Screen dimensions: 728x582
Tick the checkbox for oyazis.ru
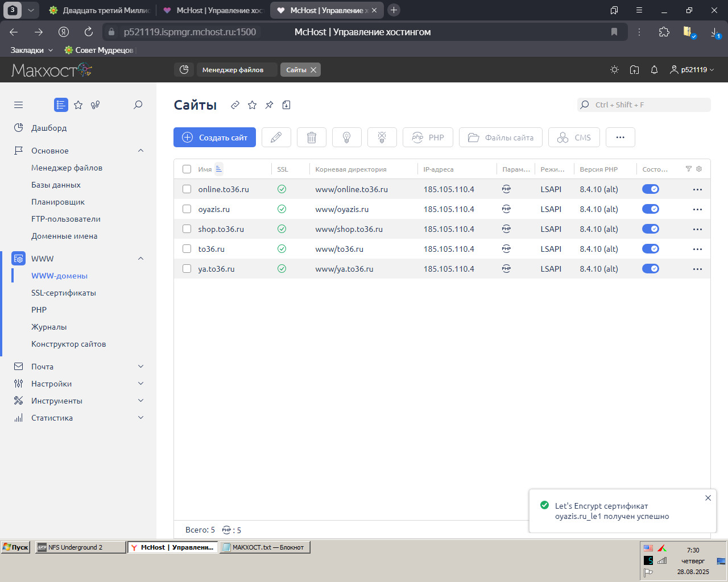[x=187, y=209]
